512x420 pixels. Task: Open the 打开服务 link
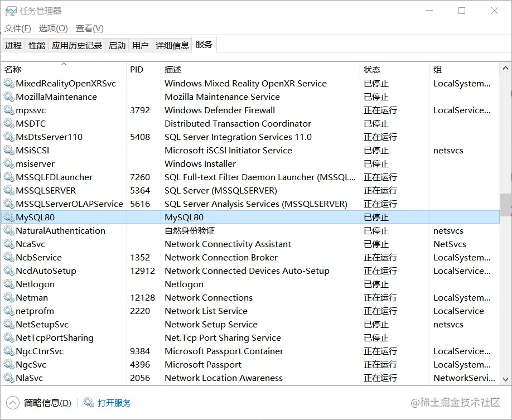click(x=114, y=403)
